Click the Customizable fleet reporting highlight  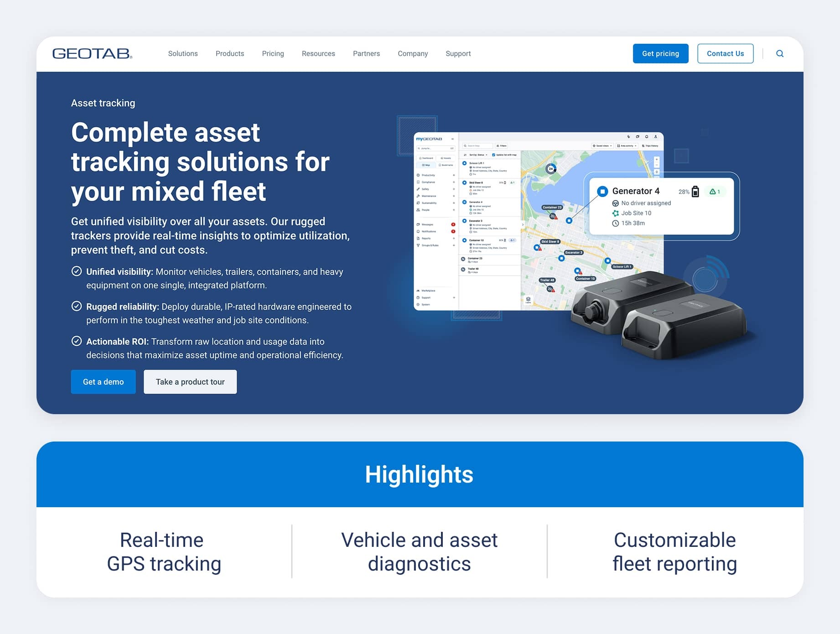tap(674, 552)
